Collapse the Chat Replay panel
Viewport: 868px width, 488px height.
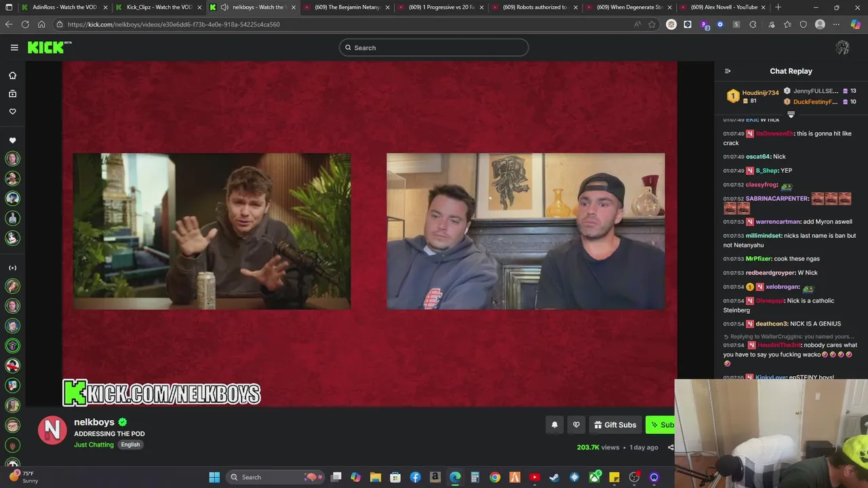(x=728, y=71)
